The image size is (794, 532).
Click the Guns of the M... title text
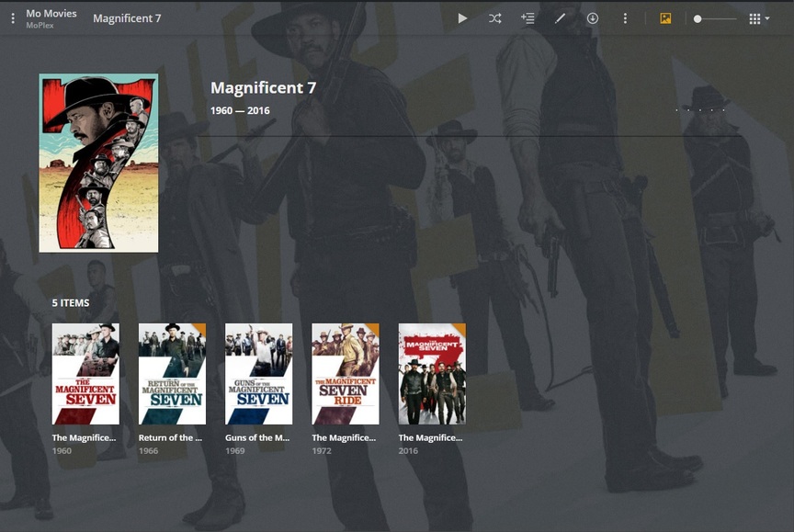click(x=257, y=438)
